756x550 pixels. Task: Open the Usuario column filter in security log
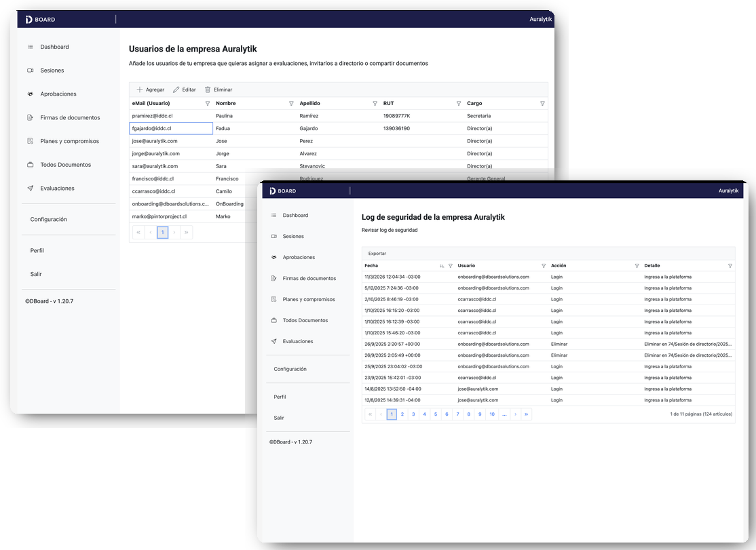point(543,266)
